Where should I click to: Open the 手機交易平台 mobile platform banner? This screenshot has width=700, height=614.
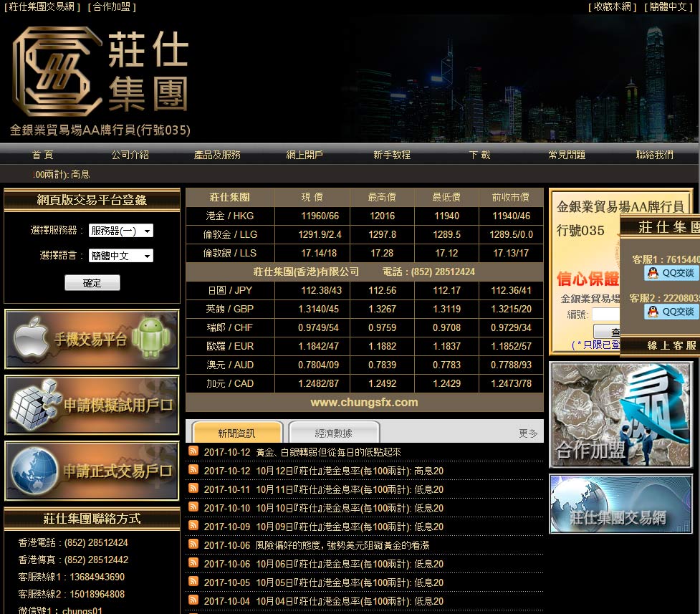[92, 340]
